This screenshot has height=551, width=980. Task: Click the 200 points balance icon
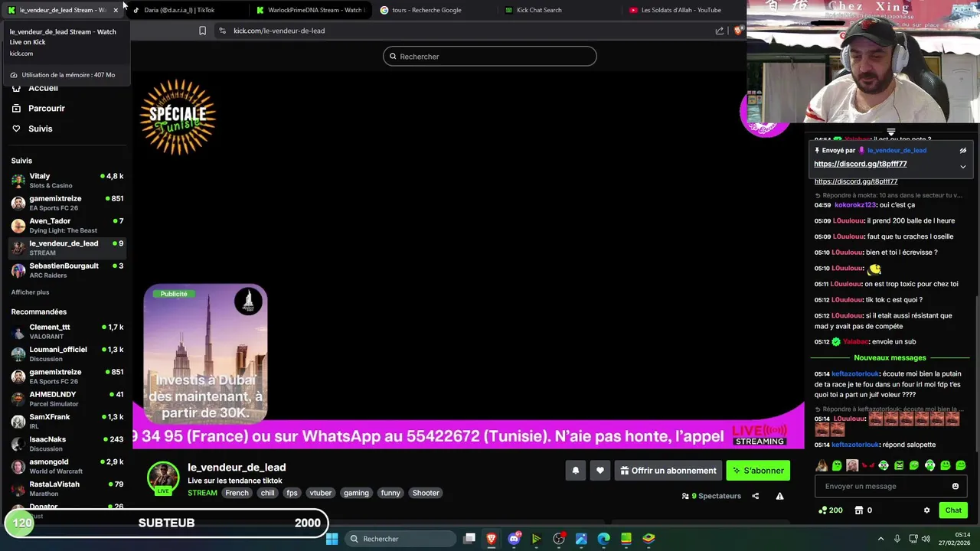pyautogui.click(x=823, y=510)
